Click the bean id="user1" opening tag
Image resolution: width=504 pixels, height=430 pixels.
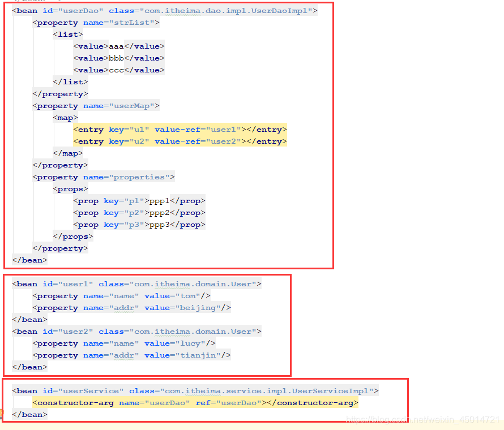point(136,284)
